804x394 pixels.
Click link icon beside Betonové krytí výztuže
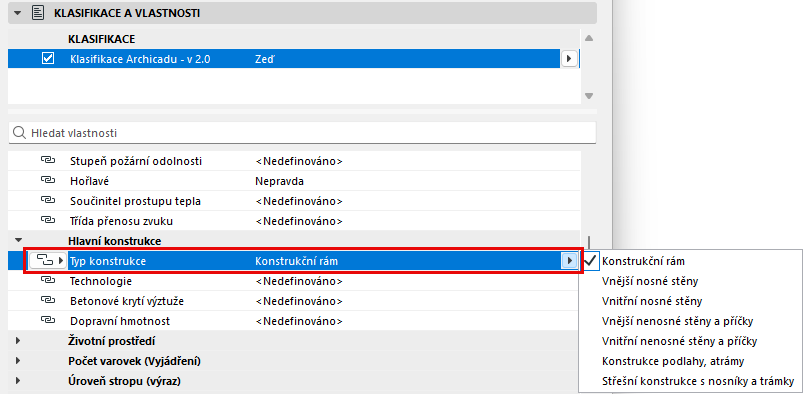47,301
